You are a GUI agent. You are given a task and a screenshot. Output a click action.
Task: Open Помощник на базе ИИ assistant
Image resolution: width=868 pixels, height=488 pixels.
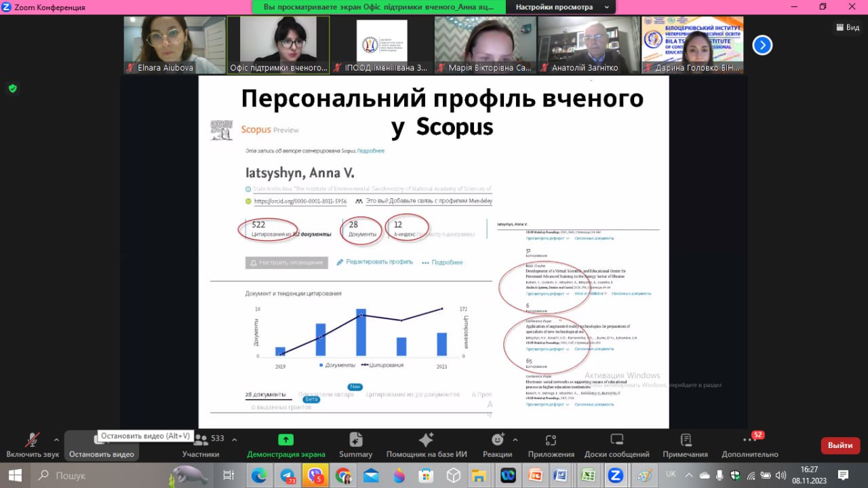tap(427, 445)
